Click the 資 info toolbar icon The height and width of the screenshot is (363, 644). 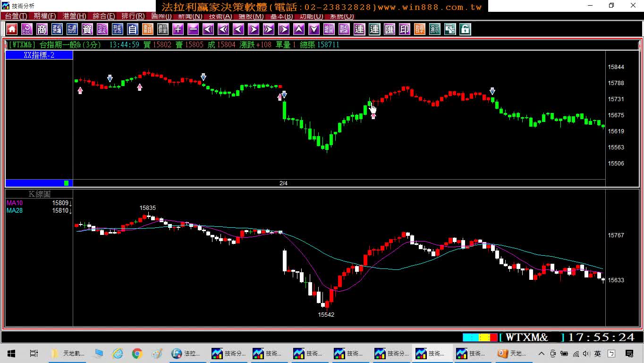[87, 29]
